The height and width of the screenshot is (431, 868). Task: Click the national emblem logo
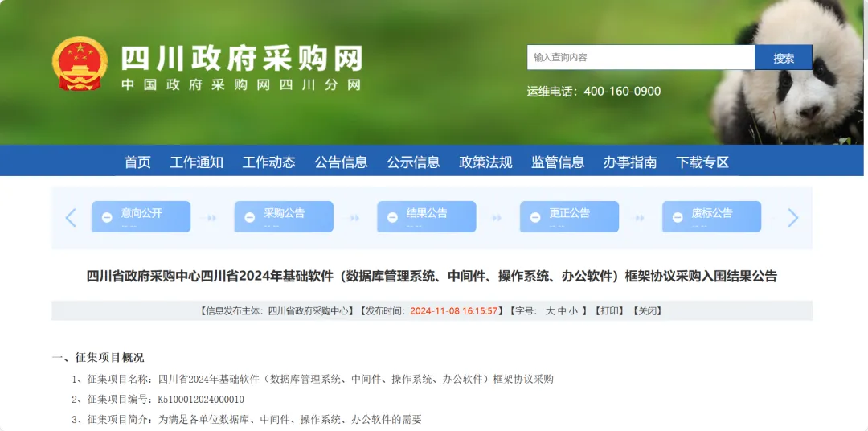(80, 64)
